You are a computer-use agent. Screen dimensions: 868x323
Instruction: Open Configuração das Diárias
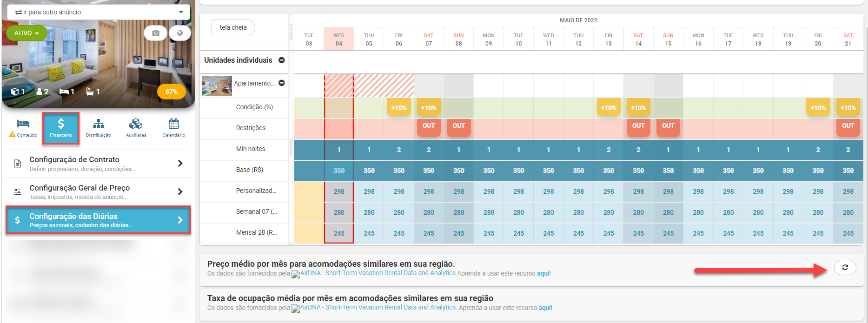click(98, 220)
